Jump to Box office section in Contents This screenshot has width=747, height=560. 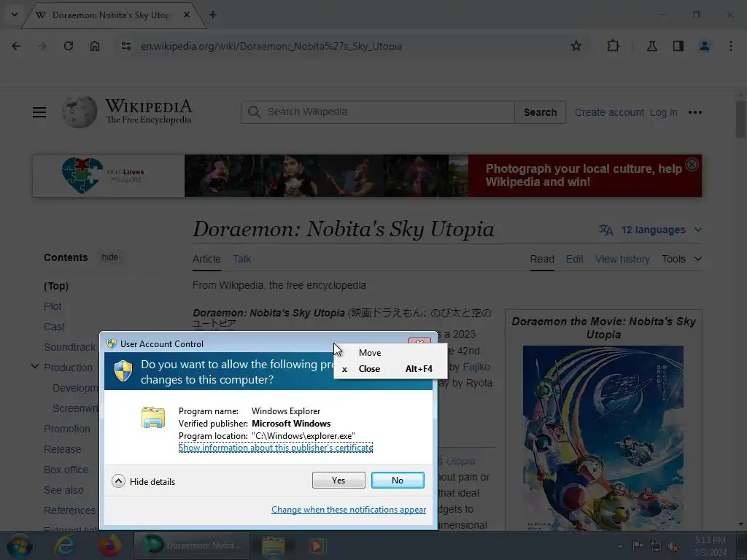pyautogui.click(x=66, y=470)
